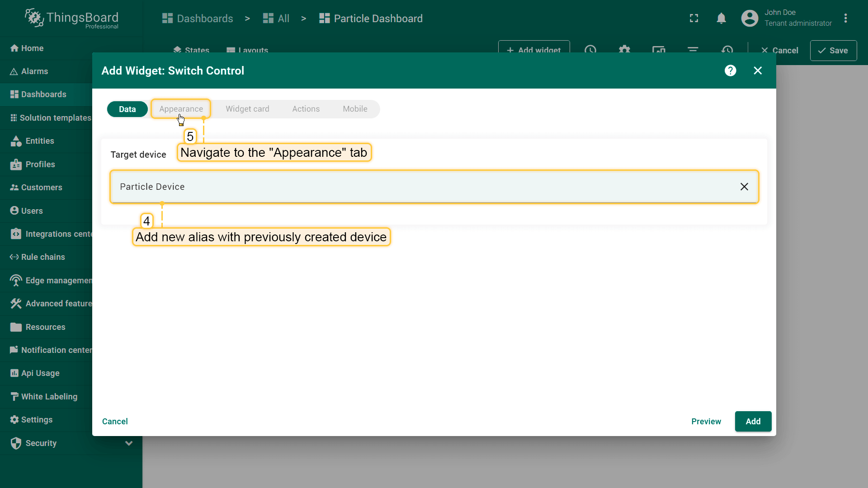The image size is (868, 488).
Task: Expand the Security menu chevron
Action: click(x=129, y=443)
